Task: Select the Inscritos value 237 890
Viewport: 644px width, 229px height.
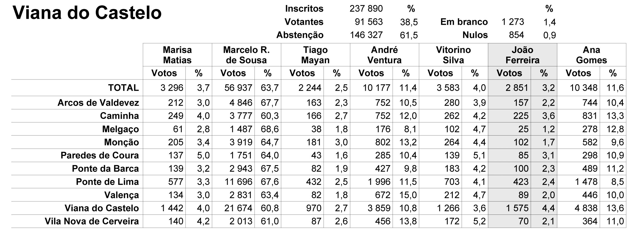Action: click(366, 9)
